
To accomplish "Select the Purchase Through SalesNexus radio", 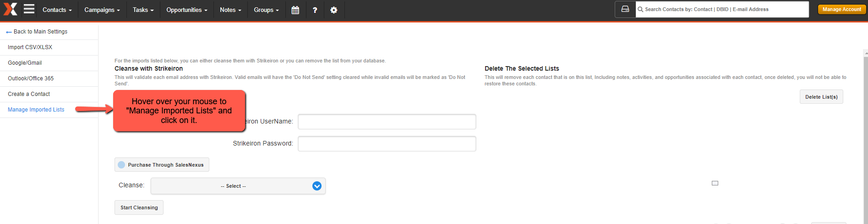I will [x=121, y=165].
